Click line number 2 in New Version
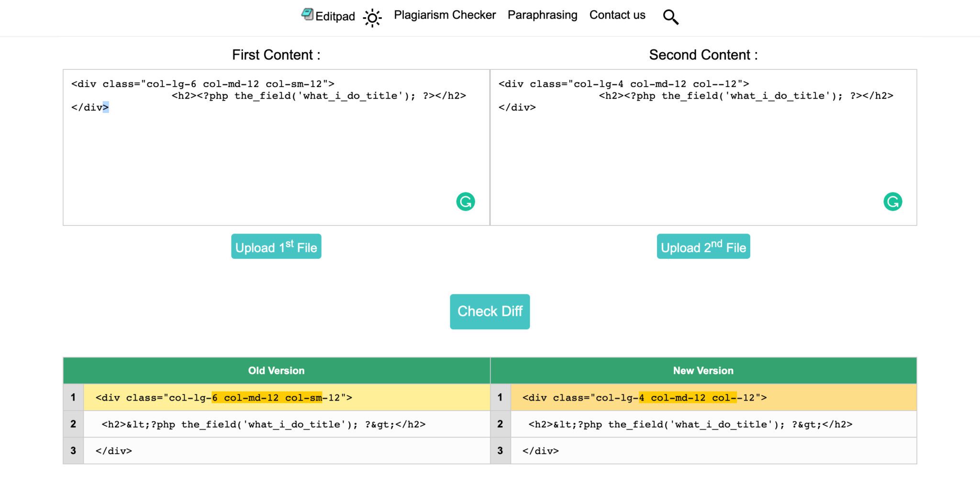 [500, 424]
